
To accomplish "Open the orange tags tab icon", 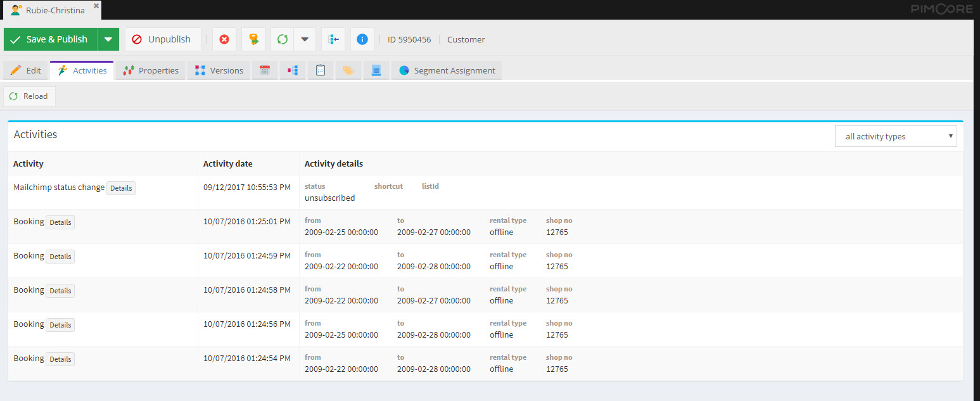I will 348,70.
